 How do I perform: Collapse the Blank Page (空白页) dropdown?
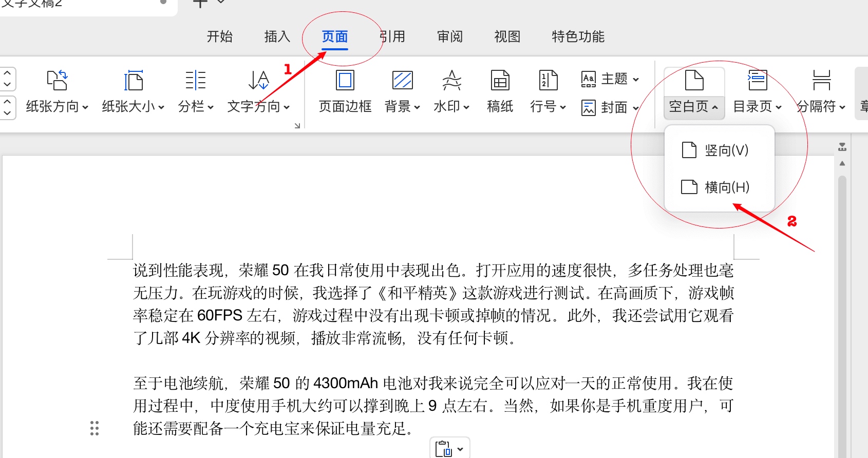pos(693,106)
